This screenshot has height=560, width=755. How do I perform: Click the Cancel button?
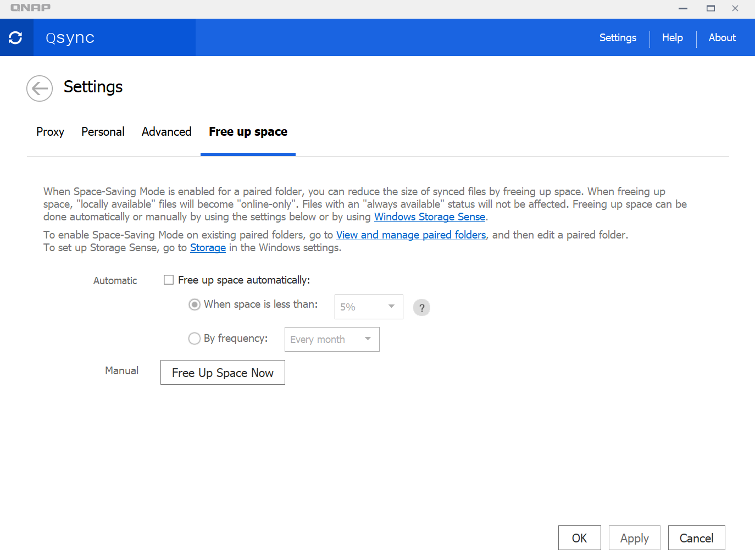(697, 538)
